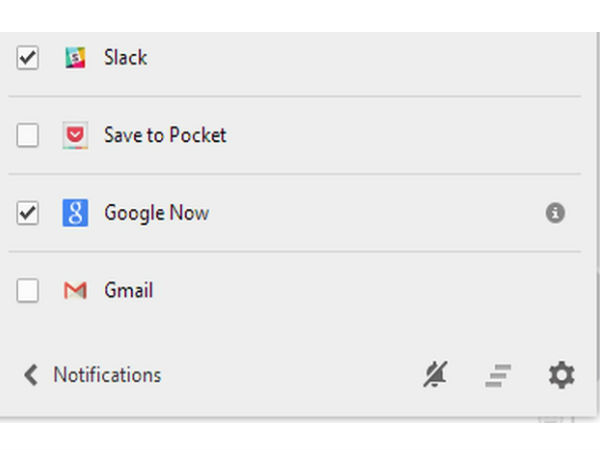Viewport: 600px width, 450px height.
Task: Select the Gmail label
Action: pos(129,290)
